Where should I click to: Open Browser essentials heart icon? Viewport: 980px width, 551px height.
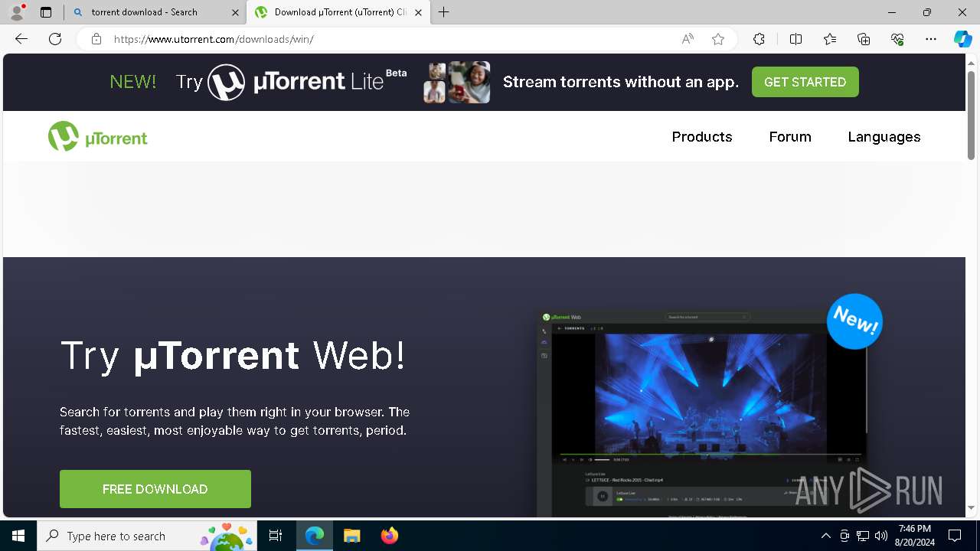pos(897,39)
